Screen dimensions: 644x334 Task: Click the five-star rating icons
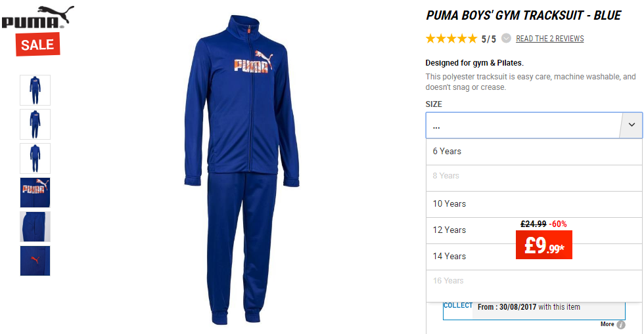point(451,39)
